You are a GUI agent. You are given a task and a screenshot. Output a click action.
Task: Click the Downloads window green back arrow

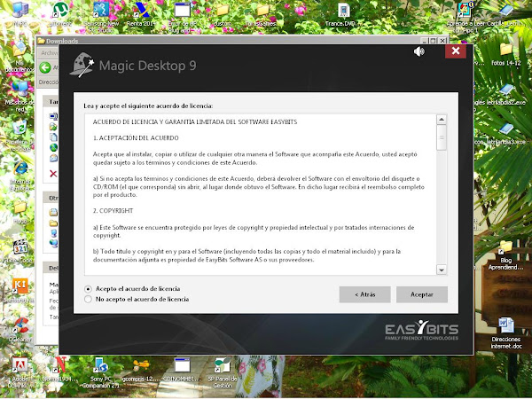click(x=45, y=67)
